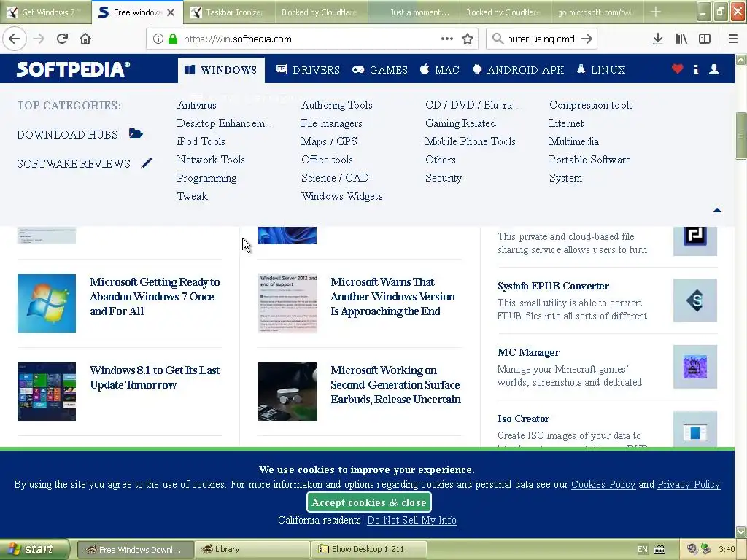The image size is (747, 560).
Task: Open the browser Home icon
Action: (x=85, y=39)
